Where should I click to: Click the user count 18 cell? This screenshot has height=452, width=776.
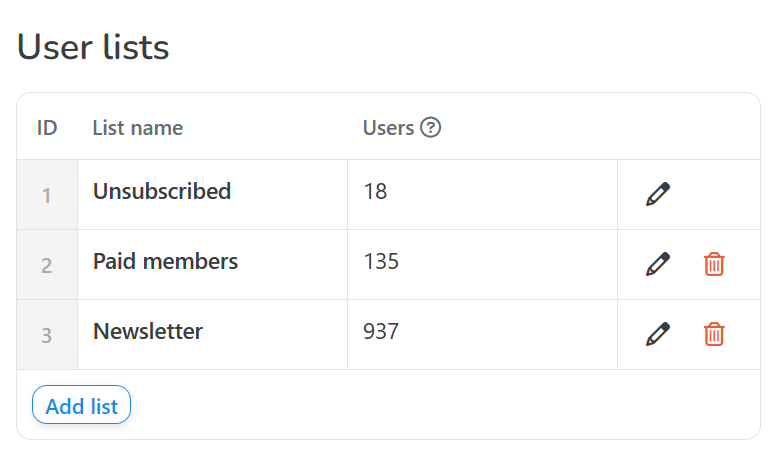[x=483, y=194]
